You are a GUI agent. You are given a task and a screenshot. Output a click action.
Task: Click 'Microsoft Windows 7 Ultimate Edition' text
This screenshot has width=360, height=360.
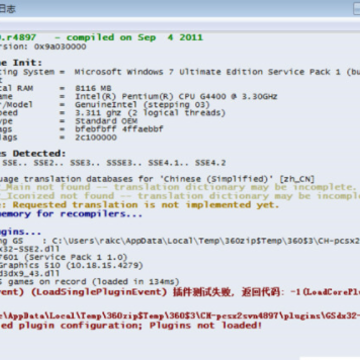pos(169,72)
